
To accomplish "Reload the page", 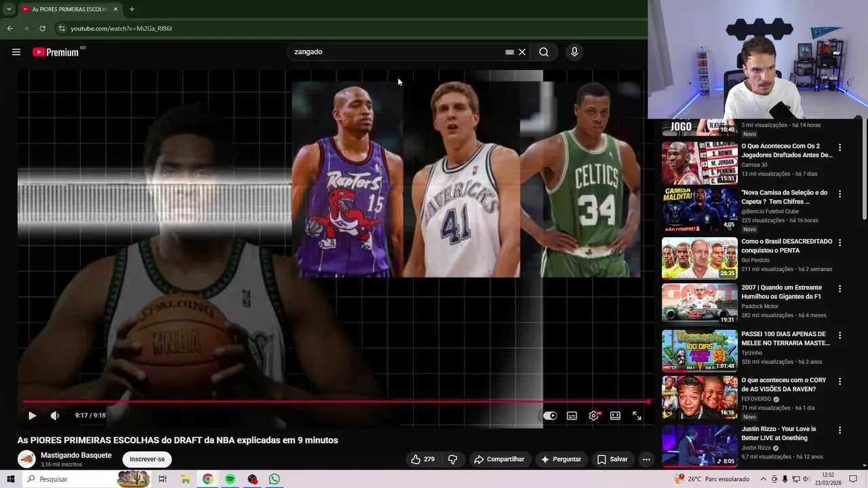I will [42, 28].
